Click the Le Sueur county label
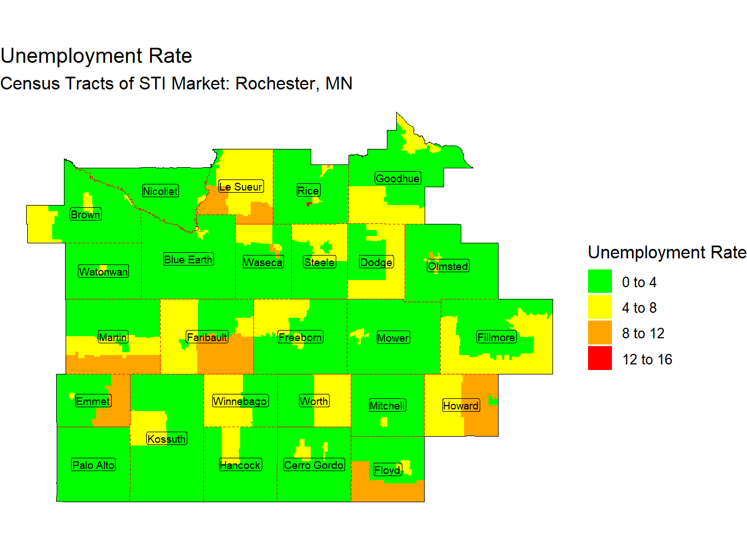 point(241,187)
